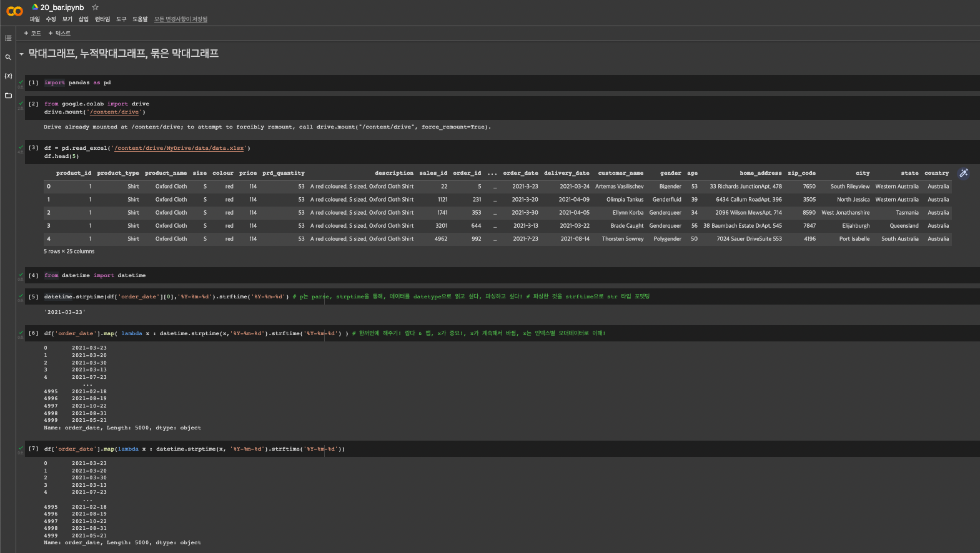The image size is (980, 553).
Task: Click the address 6434 Callum RoadApt. 396
Action: 749,199
